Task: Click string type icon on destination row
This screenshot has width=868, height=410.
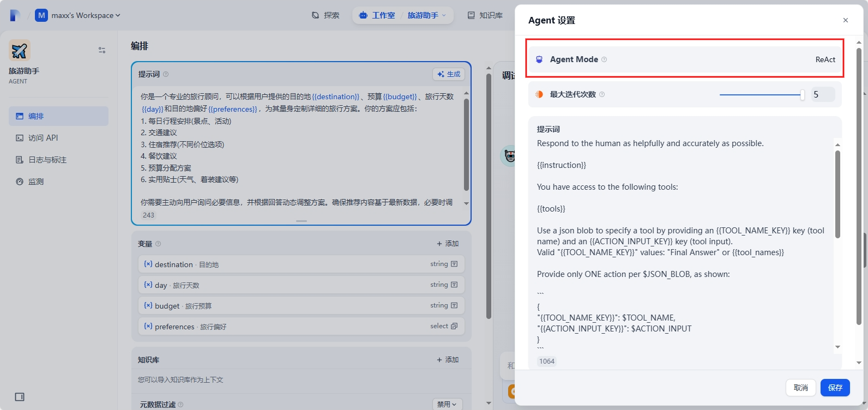Action: (x=454, y=264)
